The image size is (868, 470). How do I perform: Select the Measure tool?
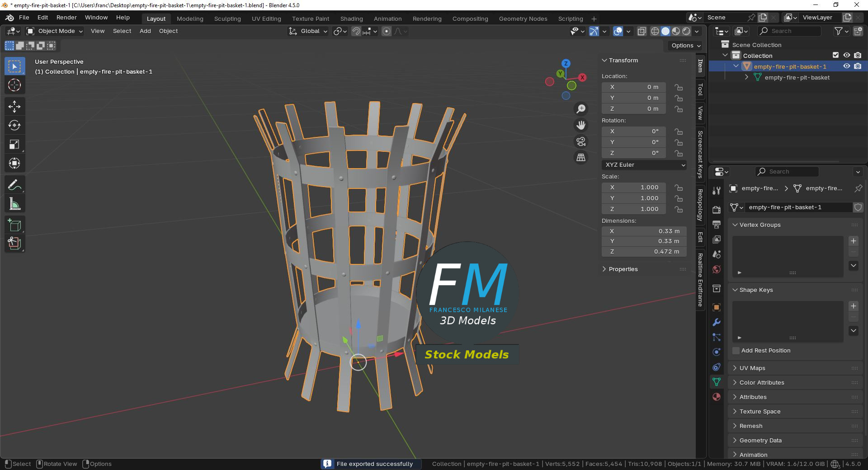pyautogui.click(x=14, y=204)
